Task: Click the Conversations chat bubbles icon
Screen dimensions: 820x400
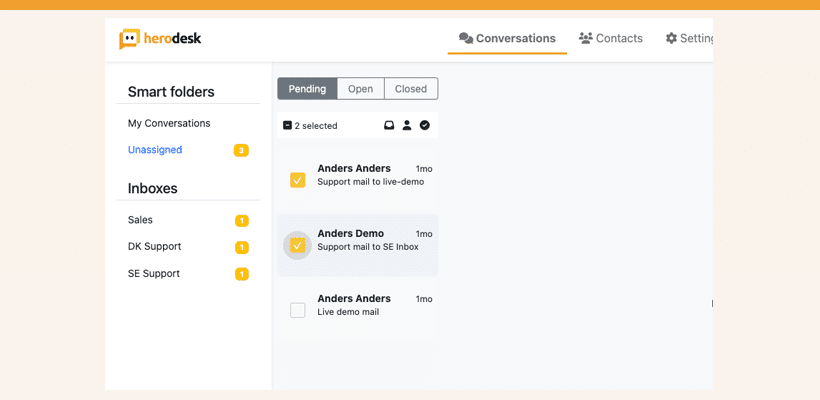Action: [465, 38]
